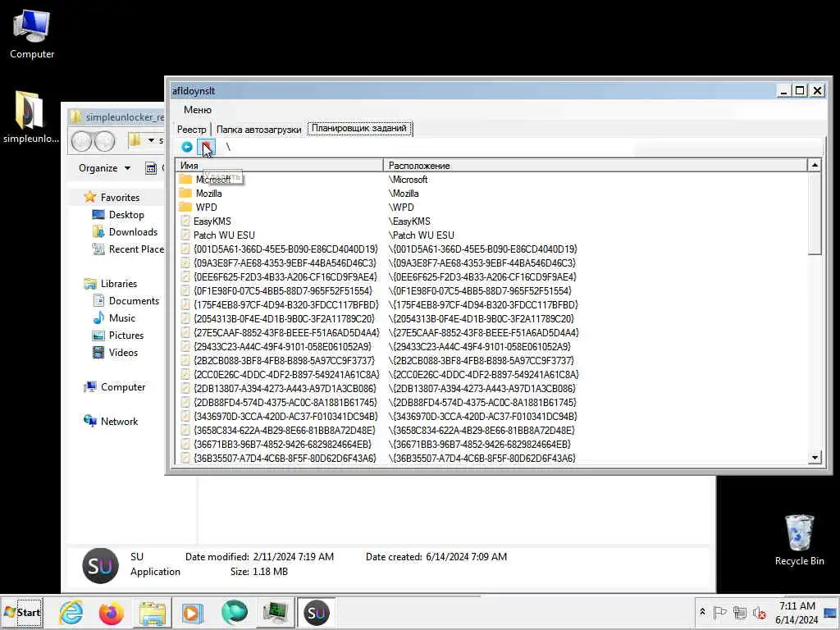Click the Recycle Bin desktop icon
The width and height of the screenshot is (840, 630).
pyautogui.click(x=799, y=540)
